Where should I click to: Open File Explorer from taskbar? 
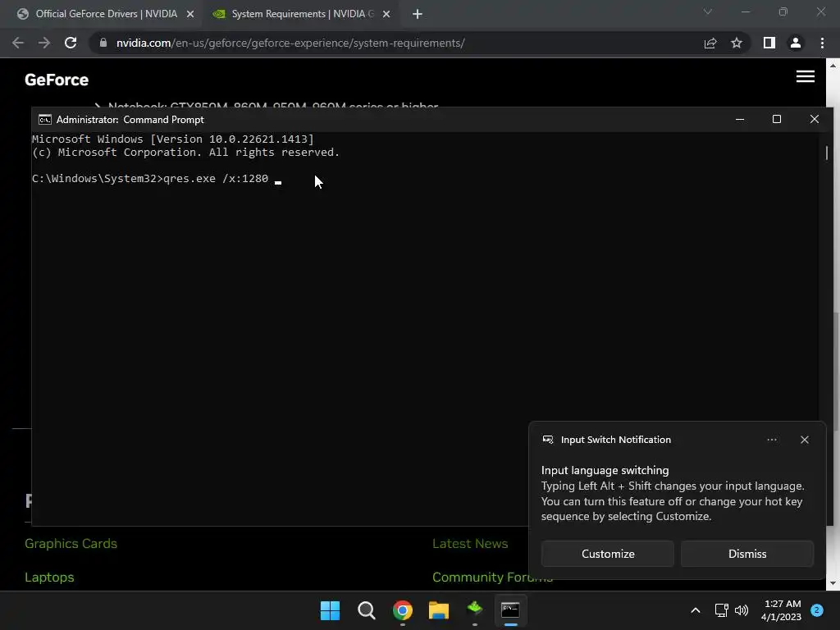pyautogui.click(x=439, y=610)
